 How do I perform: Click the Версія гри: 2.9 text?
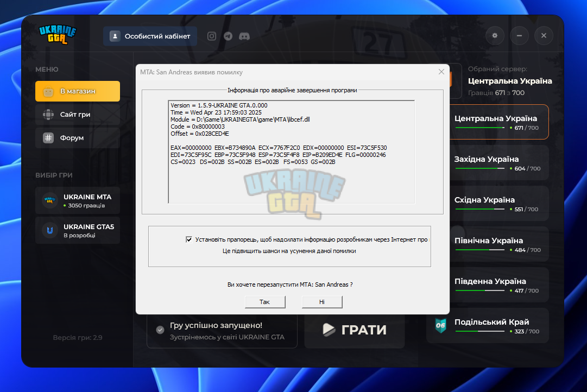coord(78,338)
